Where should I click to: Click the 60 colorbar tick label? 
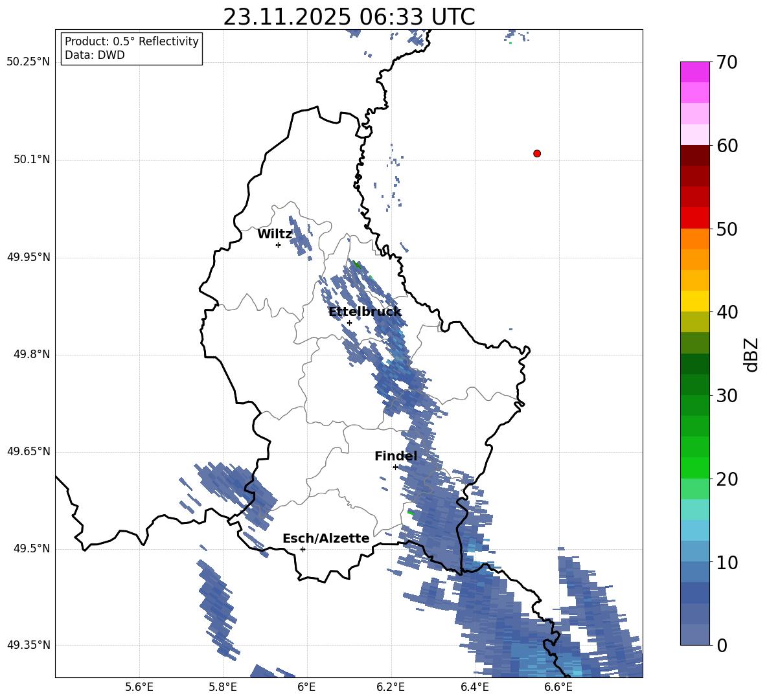(727, 146)
